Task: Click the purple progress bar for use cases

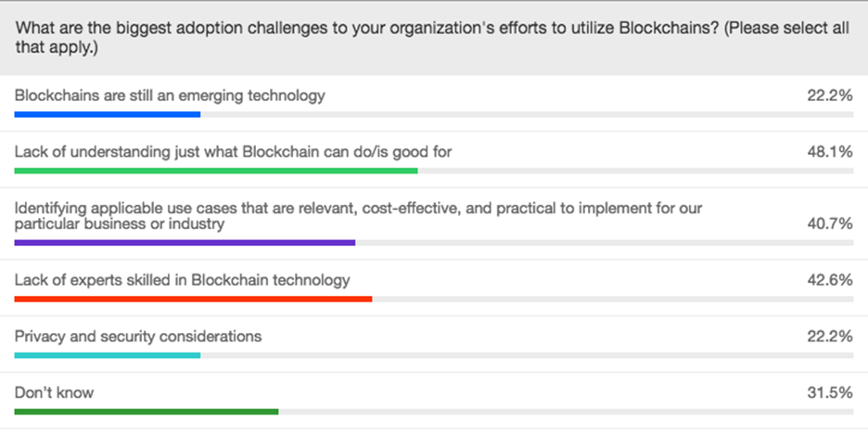Action: (185, 243)
